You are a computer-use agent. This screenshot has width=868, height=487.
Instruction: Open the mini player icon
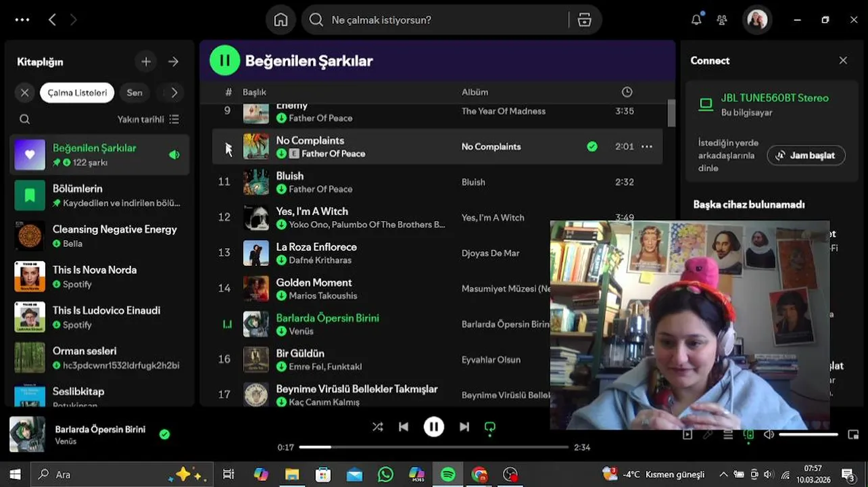[853, 435]
